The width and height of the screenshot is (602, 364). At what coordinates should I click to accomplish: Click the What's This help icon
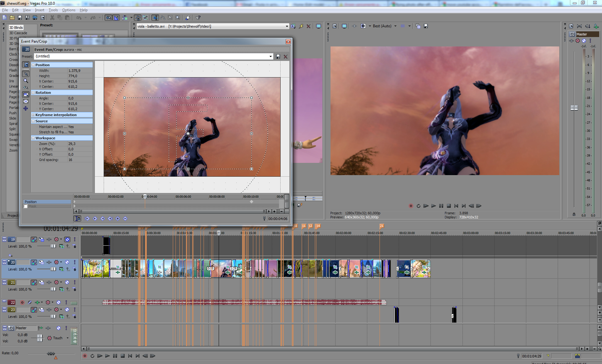click(198, 18)
